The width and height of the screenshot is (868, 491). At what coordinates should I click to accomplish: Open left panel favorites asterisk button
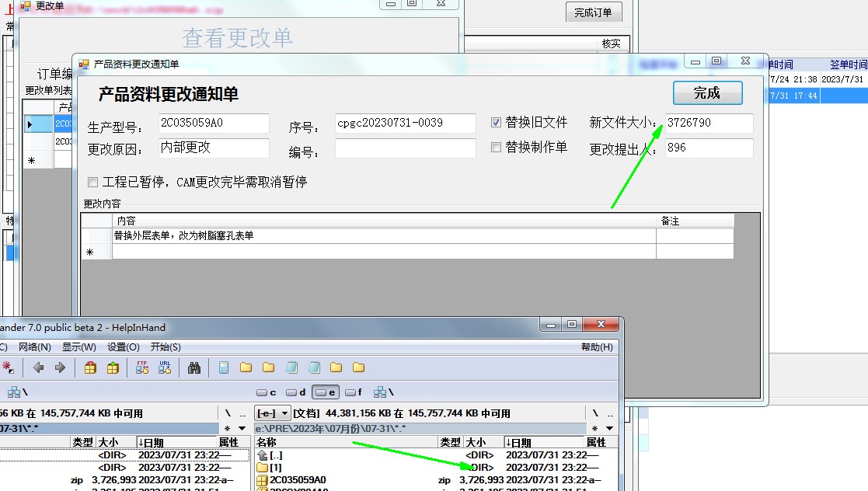pyautogui.click(x=228, y=428)
